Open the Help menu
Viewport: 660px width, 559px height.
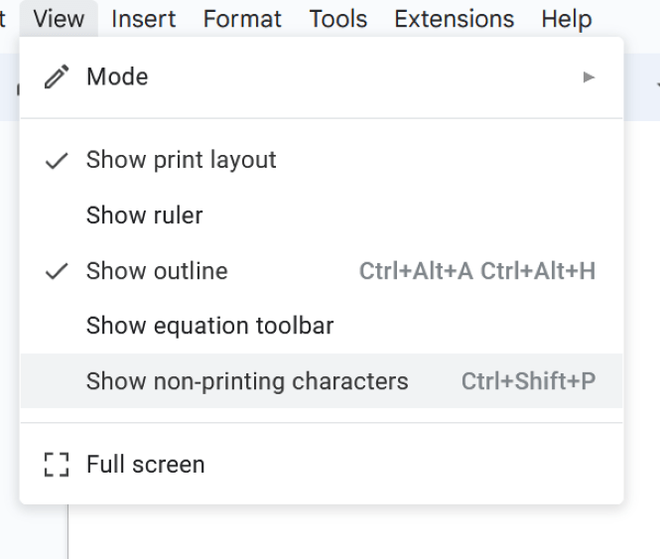click(x=566, y=19)
